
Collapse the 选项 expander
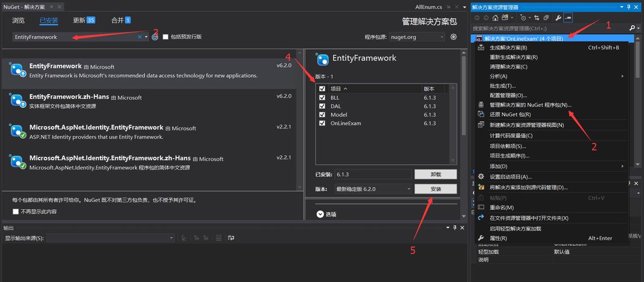tap(320, 214)
